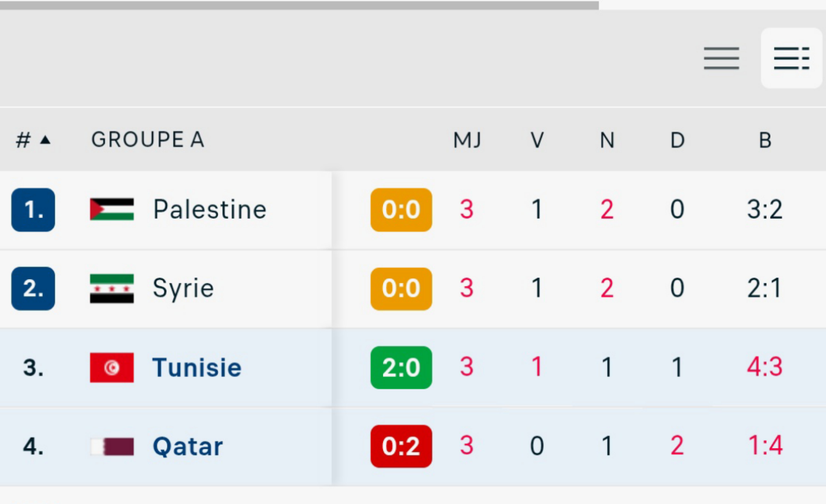Open Tunisie's green 2:0 score badge

coord(401,367)
